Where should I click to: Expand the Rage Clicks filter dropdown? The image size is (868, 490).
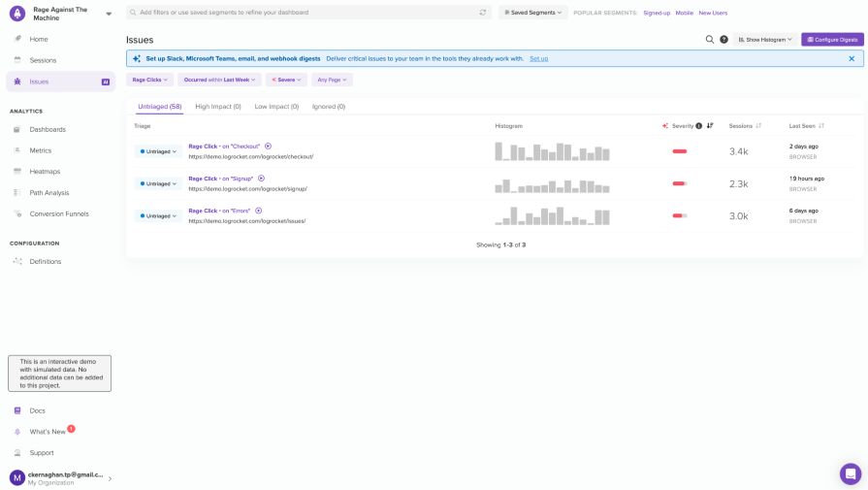coord(150,80)
